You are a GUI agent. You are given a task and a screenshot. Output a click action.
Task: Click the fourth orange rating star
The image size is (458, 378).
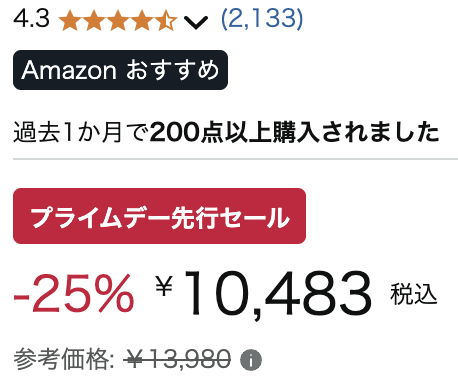point(142,21)
